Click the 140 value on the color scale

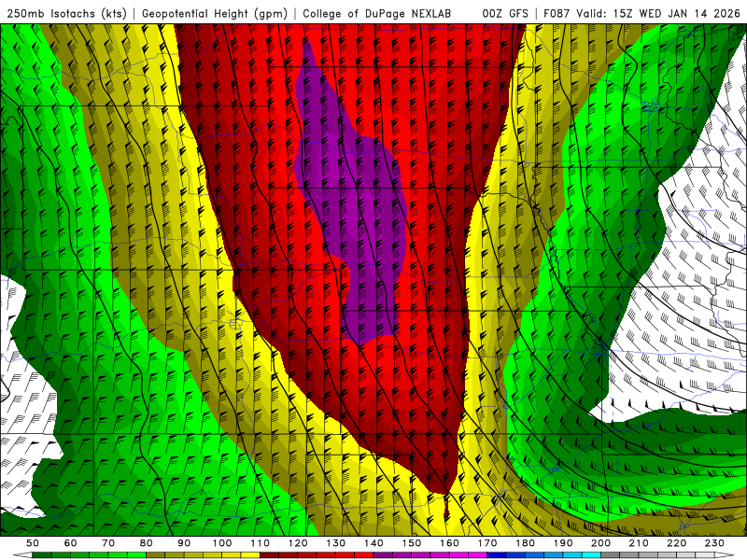click(x=374, y=543)
